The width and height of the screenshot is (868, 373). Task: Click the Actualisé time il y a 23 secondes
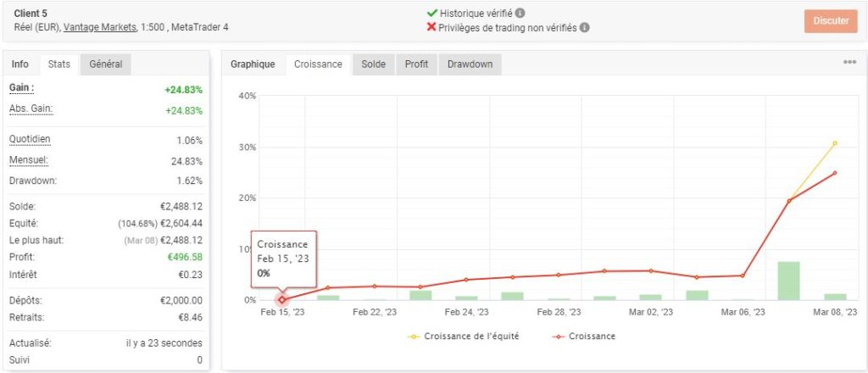(x=164, y=343)
